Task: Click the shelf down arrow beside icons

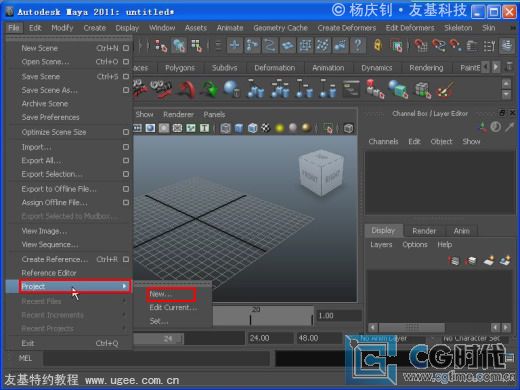Action: [x=506, y=95]
